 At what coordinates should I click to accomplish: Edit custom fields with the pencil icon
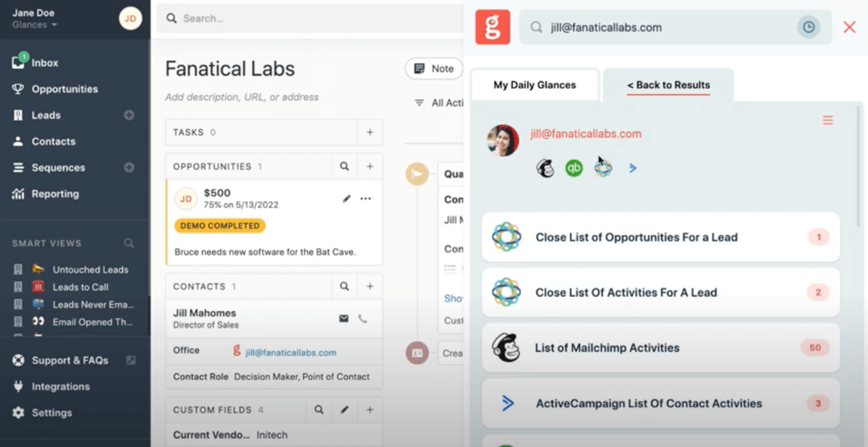(x=344, y=409)
